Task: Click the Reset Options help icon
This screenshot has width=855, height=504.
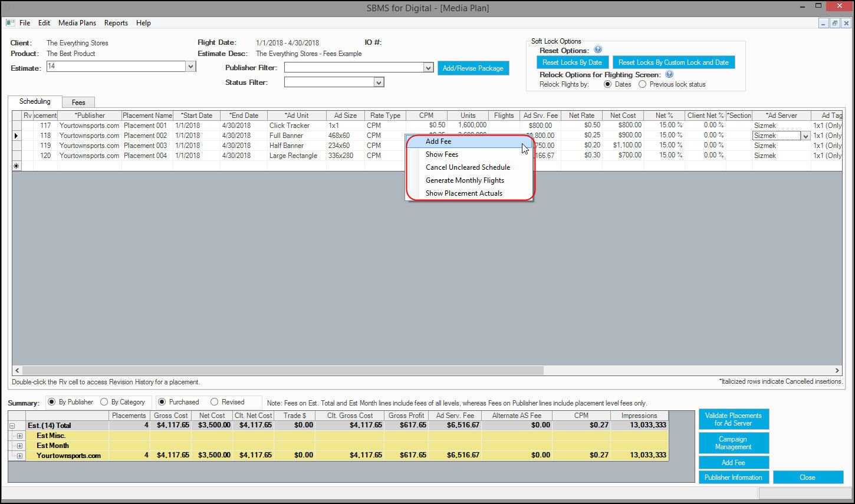Action: 598,50
